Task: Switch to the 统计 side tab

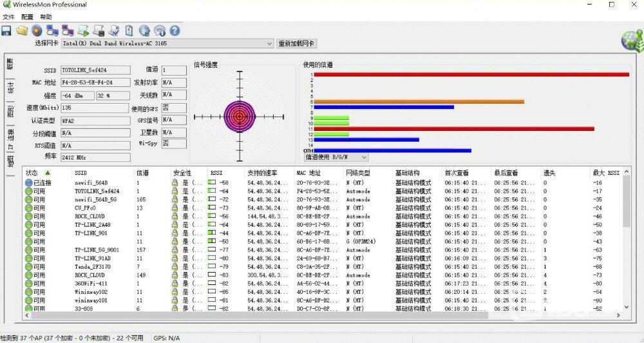Action: (10, 88)
